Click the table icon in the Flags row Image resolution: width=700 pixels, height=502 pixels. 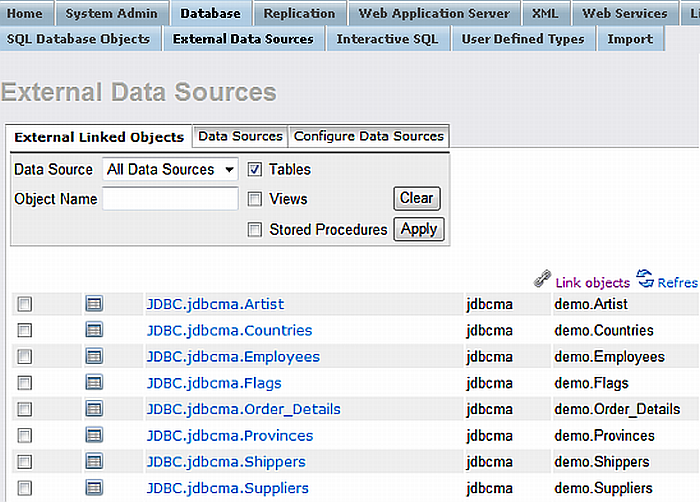(x=94, y=383)
